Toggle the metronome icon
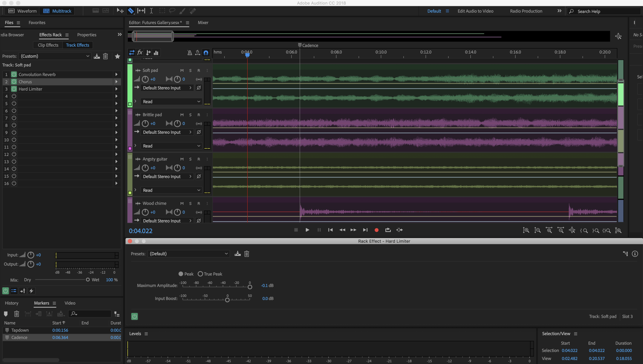The image size is (643, 364). [x=190, y=53]
